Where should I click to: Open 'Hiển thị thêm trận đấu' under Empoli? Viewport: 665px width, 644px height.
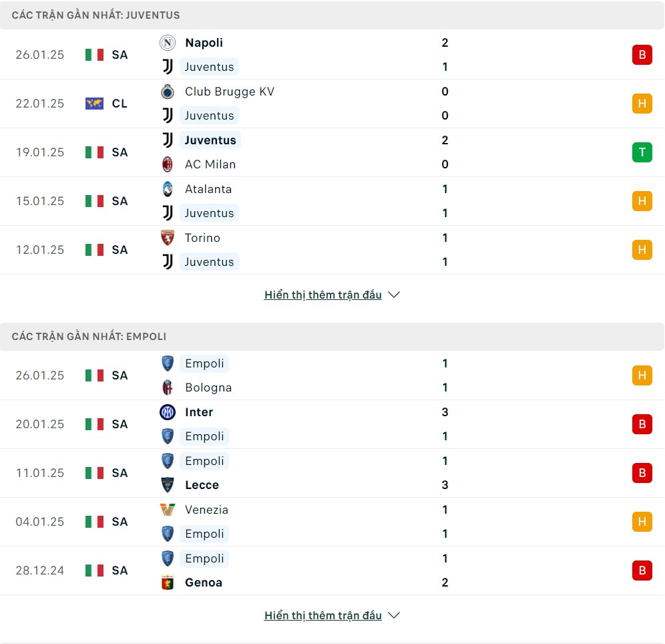[x=322, y=615]
